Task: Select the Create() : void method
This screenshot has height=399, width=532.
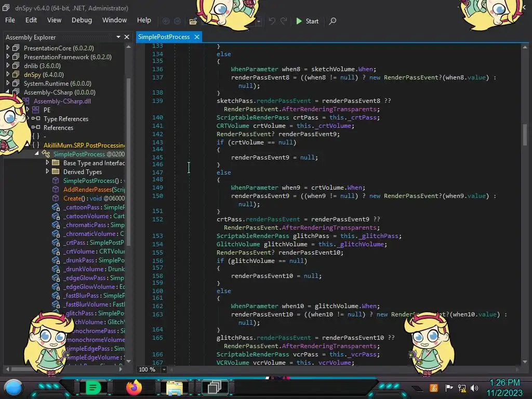Action: (x=94, y=198)
